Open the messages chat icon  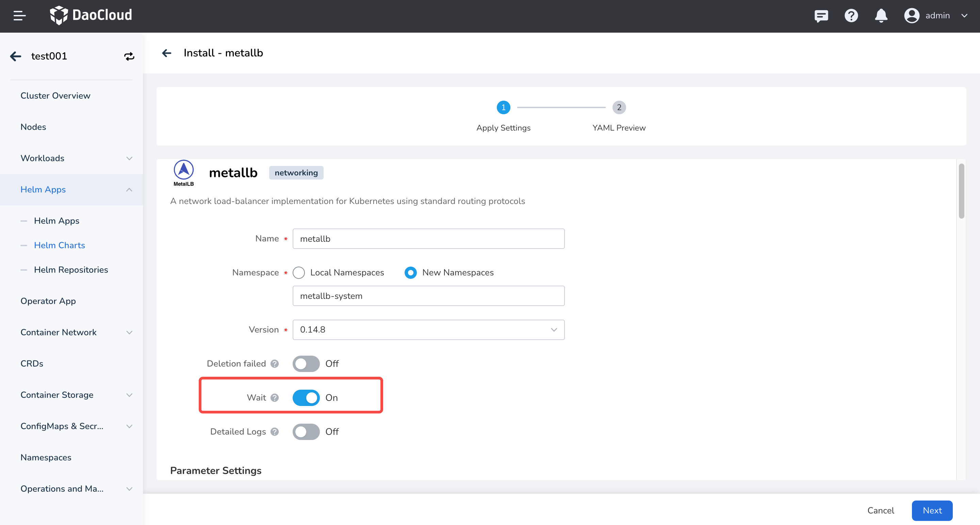tap(821, 16)
